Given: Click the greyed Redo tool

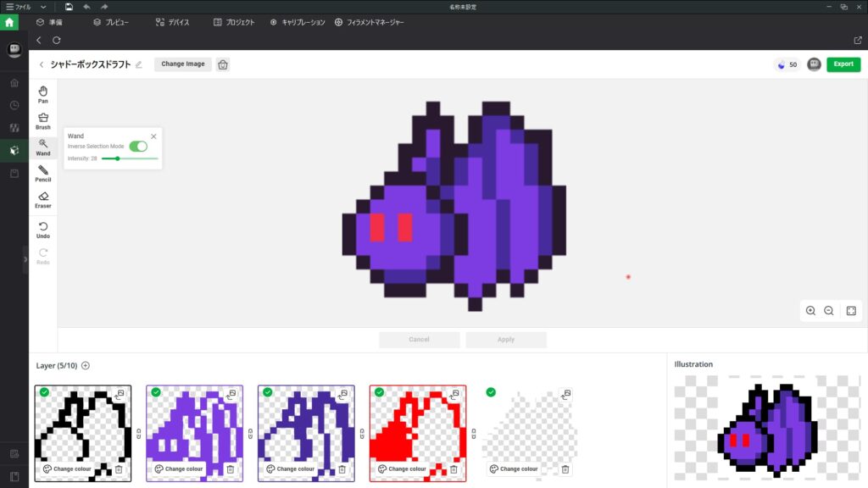Looking at the screenshot, I should pos(42,256).
